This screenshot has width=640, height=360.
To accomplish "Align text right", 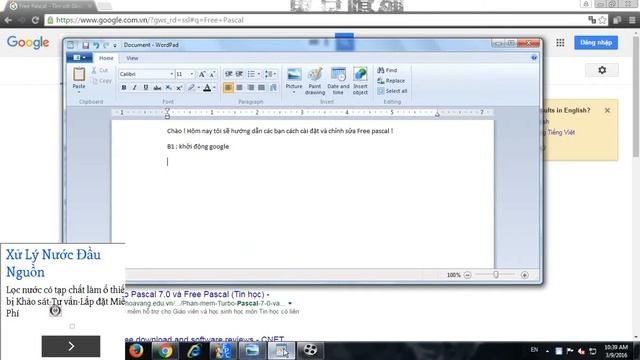I will pyautogui.click(x=251, y=87).
